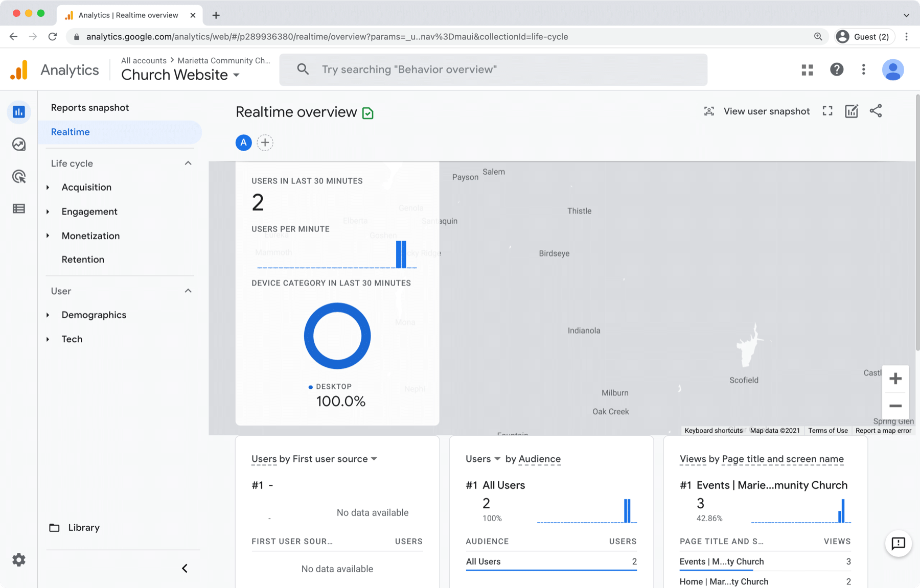The height and width of the screenshot is (588, 920).
Task: Click the green report status checkmark icon
Action: [x=368, y=113]
